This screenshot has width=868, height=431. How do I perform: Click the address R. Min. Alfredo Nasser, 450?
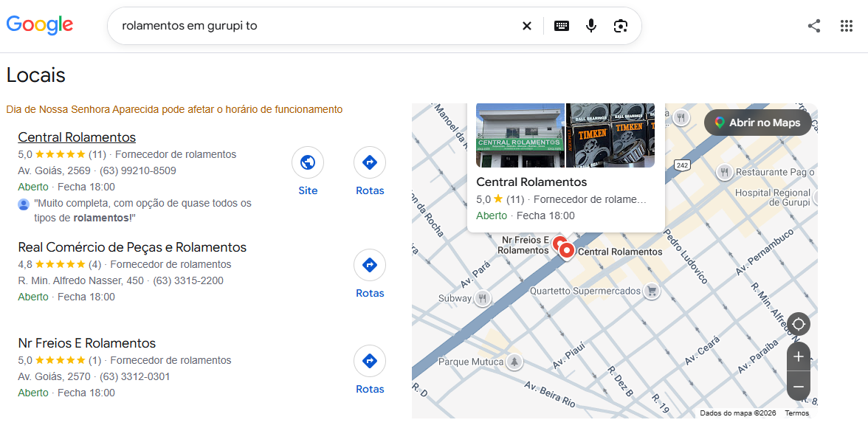[x=81, y=280]
